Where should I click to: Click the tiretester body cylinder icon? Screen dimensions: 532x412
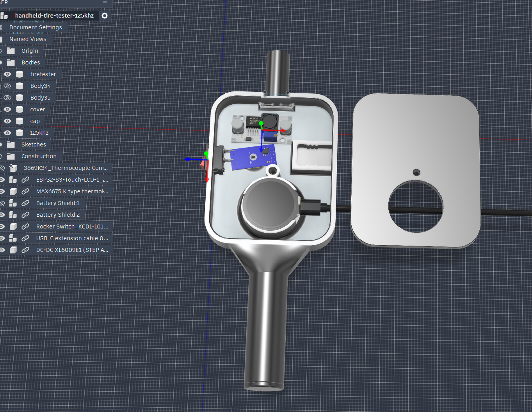click(x=20, y=74)
